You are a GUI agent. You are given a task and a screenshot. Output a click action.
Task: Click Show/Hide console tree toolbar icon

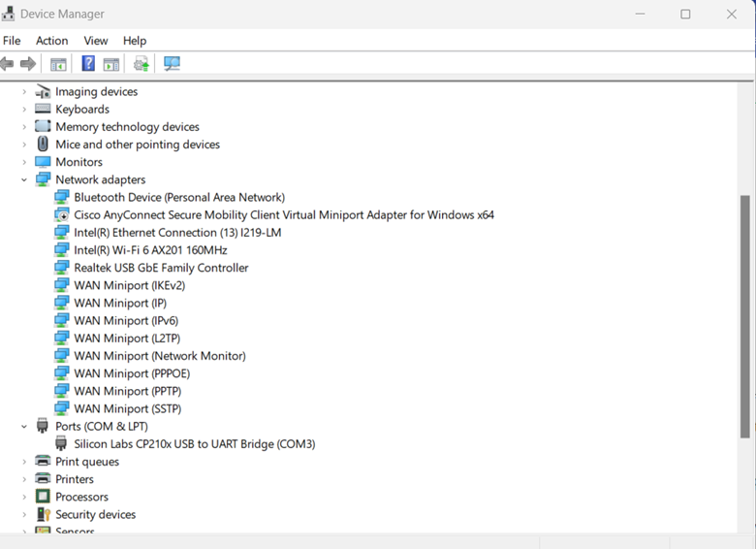click(x=58, y=64)
